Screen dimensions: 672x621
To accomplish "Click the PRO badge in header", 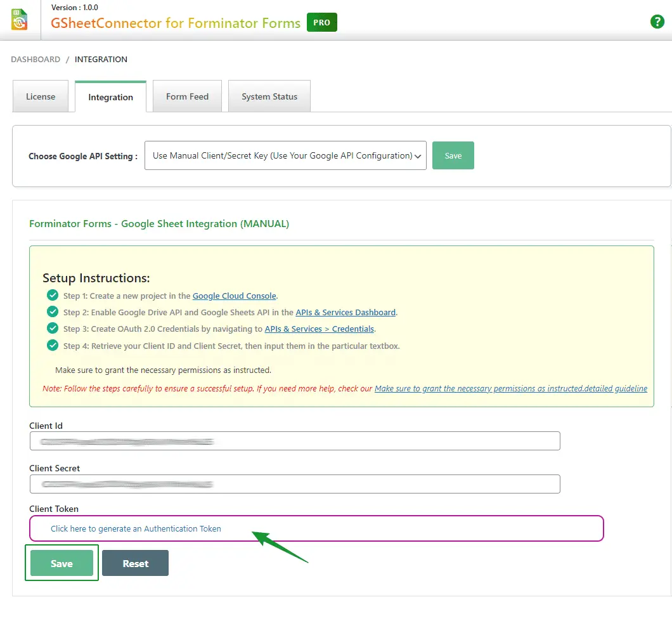I will (322, 23).
